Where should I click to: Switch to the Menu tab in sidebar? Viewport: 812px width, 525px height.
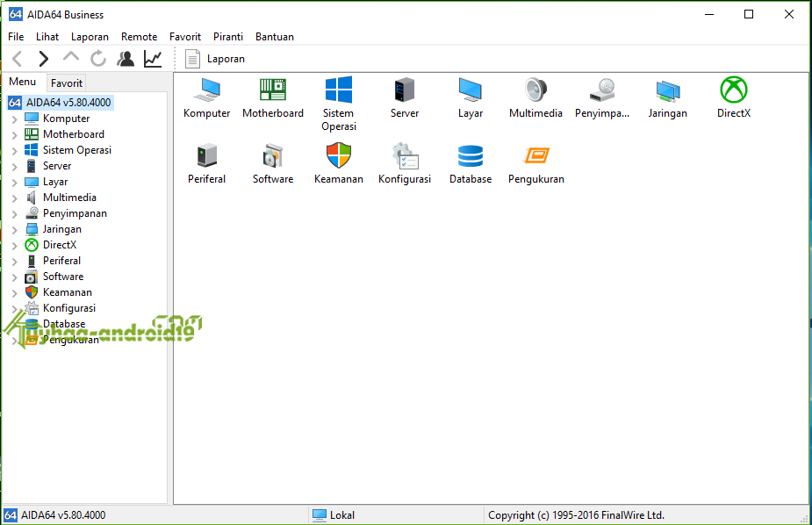[22, 82]
